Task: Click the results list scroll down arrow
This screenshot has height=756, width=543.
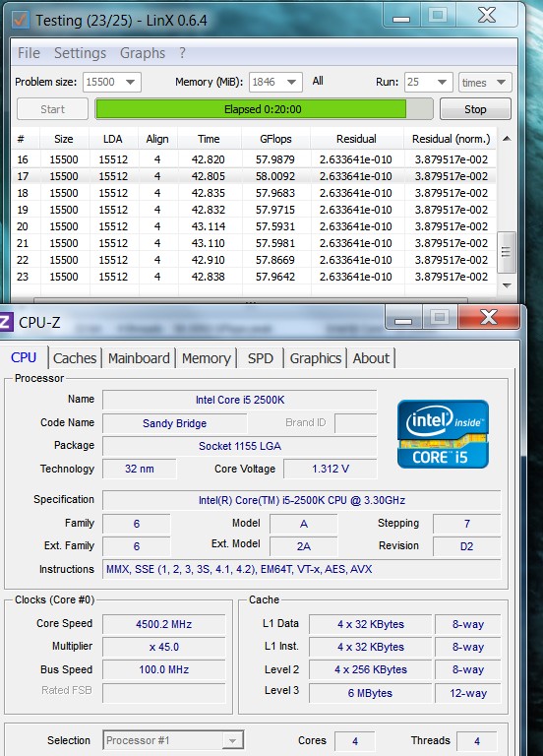Action: (x=507, y=285)
